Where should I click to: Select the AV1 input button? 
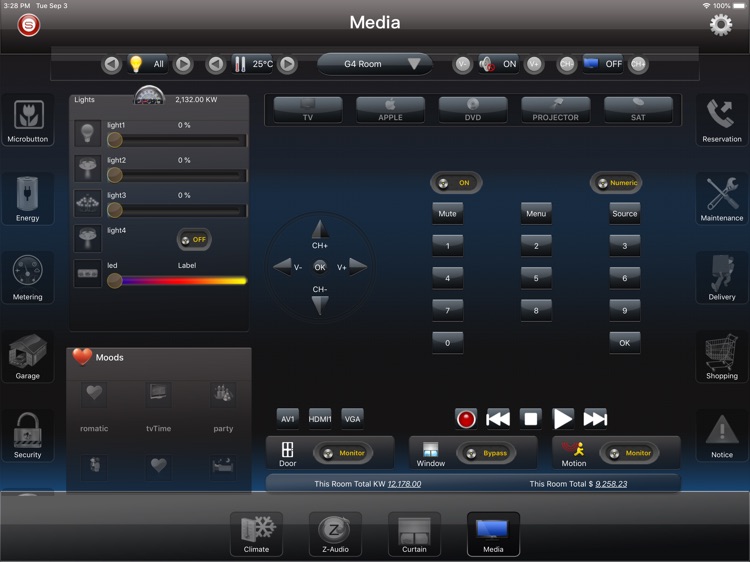point(287,419)
